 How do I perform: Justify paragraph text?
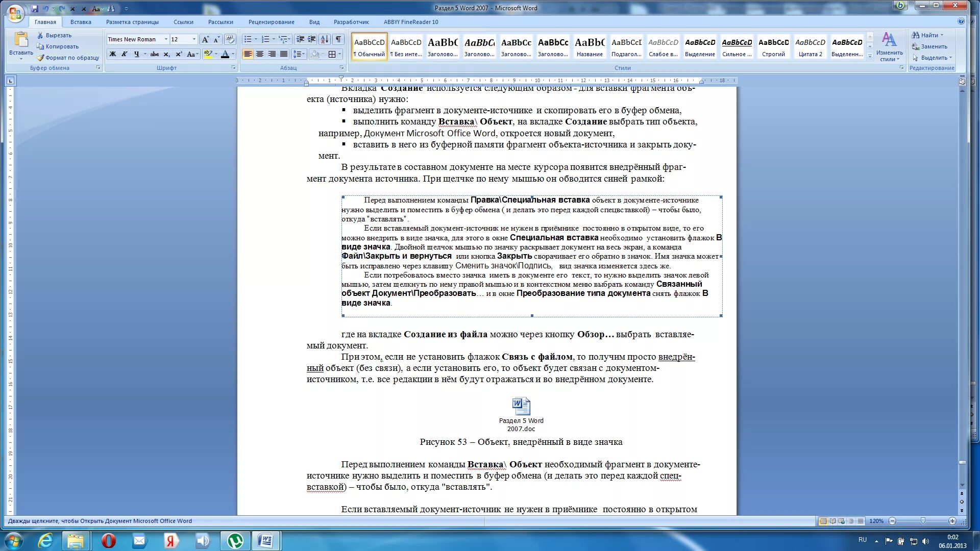pos(284,54)
